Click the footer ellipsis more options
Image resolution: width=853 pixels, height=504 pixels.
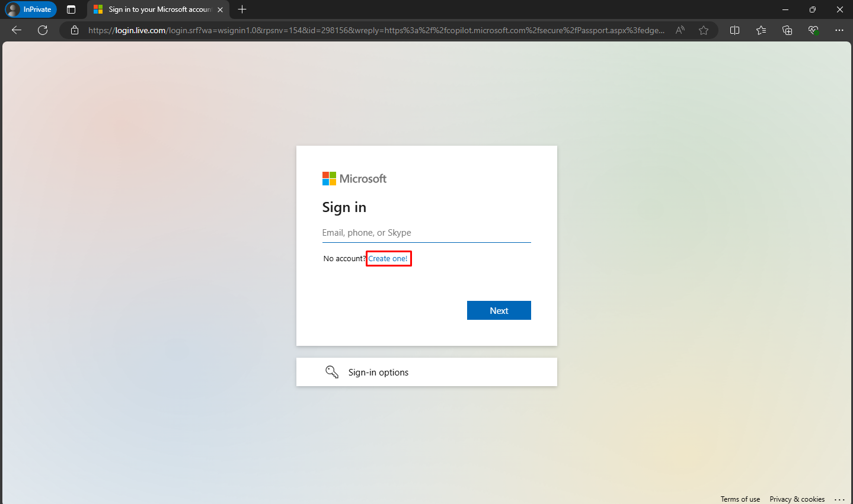click(839, 499)
